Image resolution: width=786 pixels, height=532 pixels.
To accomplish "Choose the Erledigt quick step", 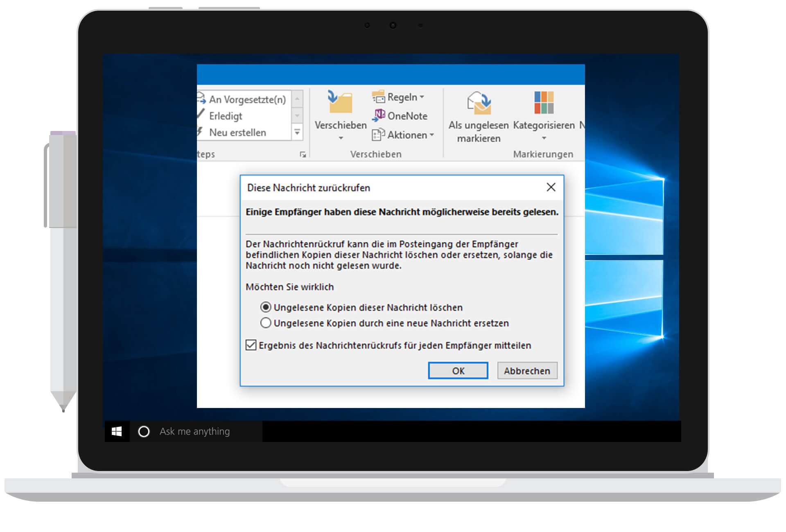I will [x=226, y=116].
